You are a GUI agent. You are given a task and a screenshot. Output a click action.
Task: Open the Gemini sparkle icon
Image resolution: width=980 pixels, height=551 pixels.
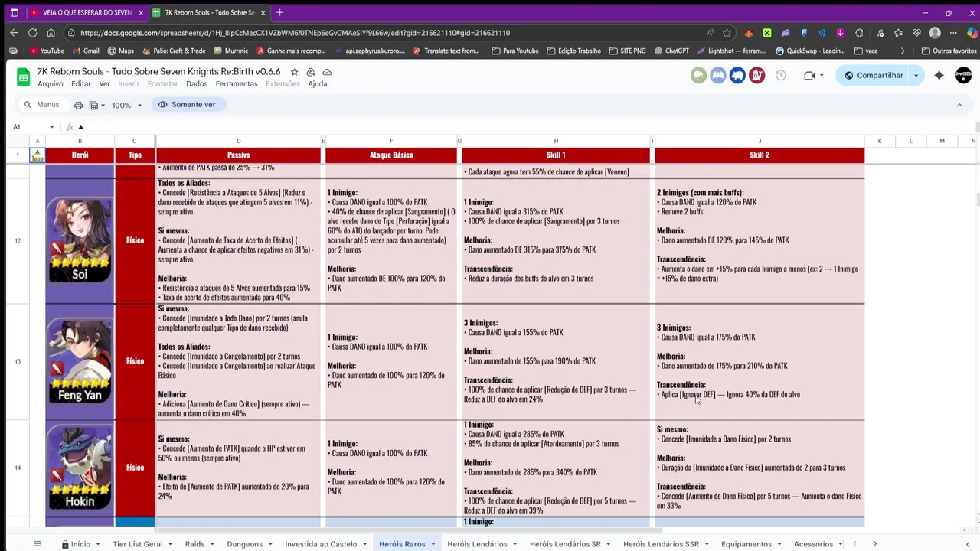coord(939,75)
